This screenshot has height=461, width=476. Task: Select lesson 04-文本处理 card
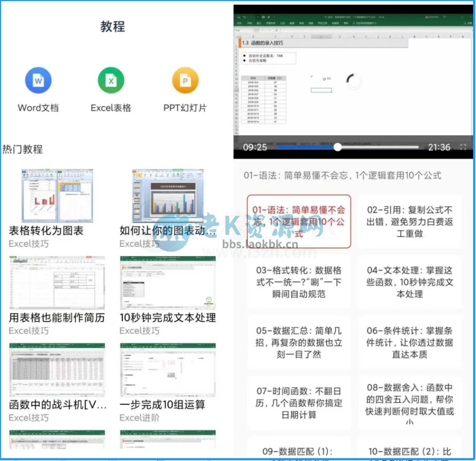(x=410, y=282)
